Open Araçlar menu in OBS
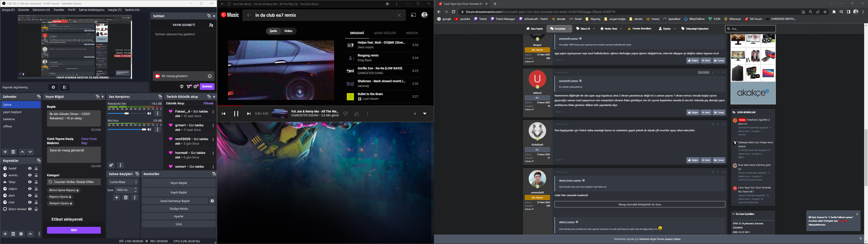 [115, 10]
